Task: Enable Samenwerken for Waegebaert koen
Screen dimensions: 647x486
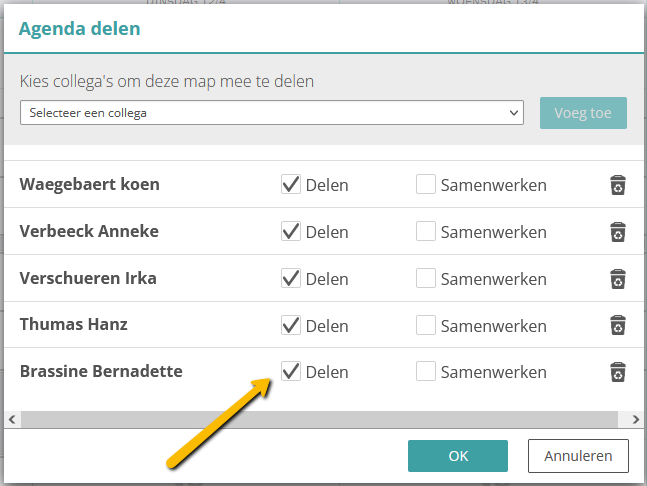Action: click(426, 184)
